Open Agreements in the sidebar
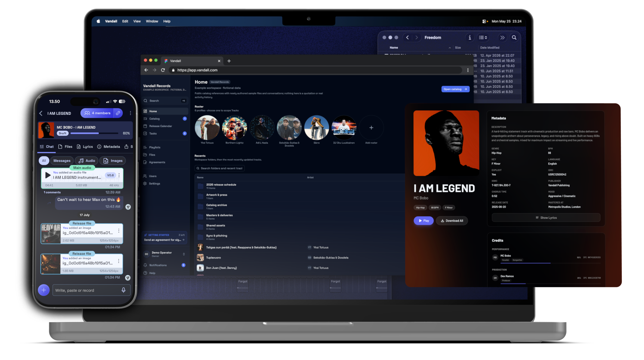The width and height of the screenshot is (644, 360). coord(165,162)
